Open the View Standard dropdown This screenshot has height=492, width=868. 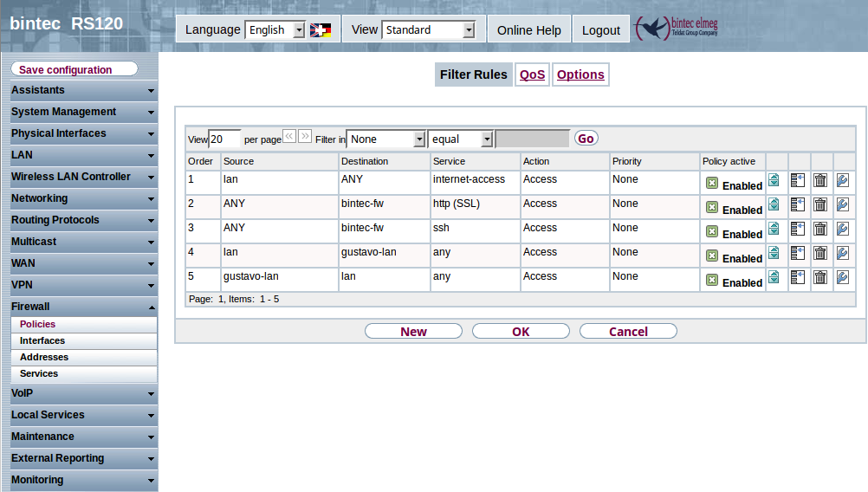pyautogui.click(x=429, y=30)
